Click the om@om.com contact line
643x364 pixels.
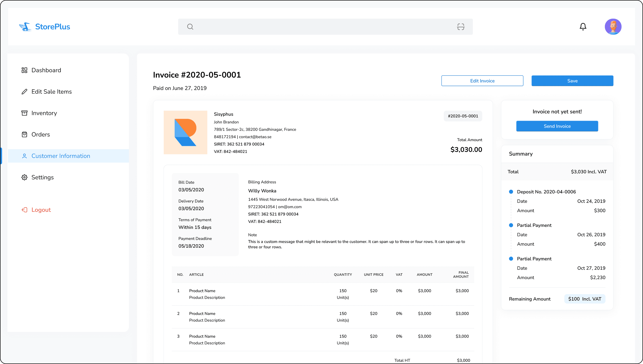tap(275, 207)
